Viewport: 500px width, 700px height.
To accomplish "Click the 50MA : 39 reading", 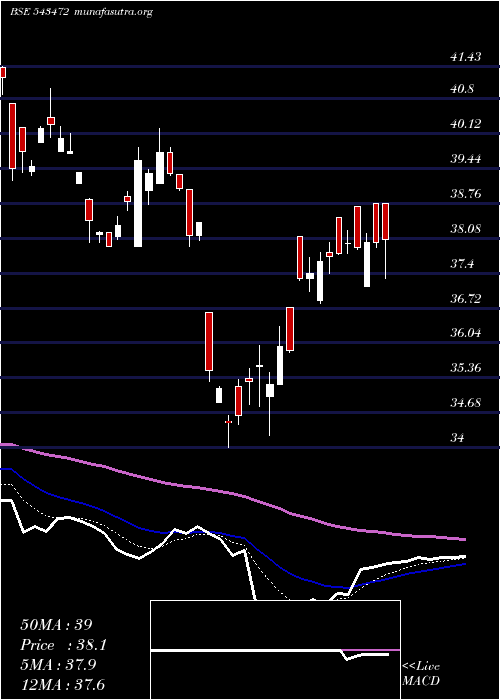I will click(56, 625).
